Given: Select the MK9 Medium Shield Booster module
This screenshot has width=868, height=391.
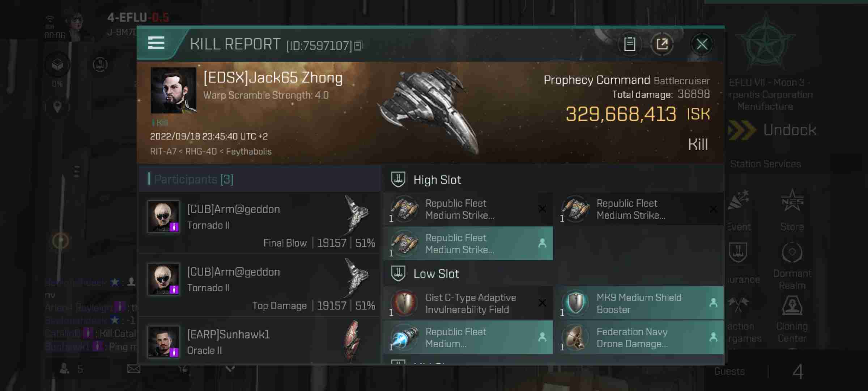Looking at the screenshot, I should click(x=639, y=303).
